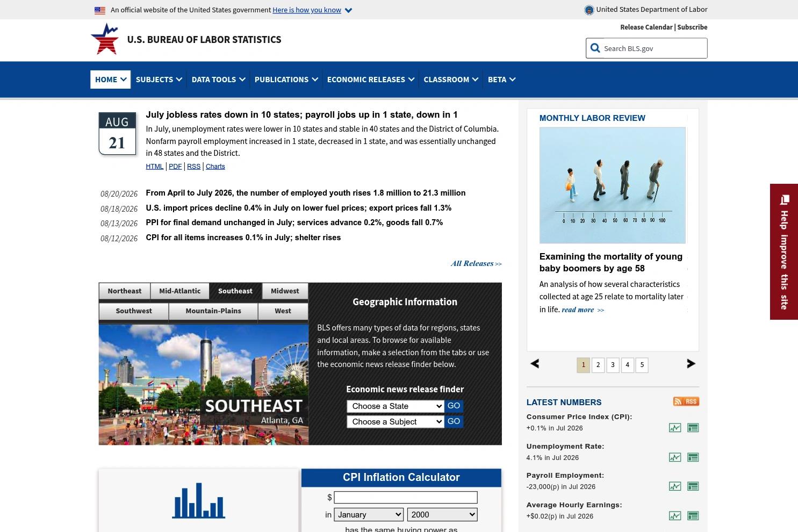Jump to Monthly Labor Review slide 3
The width and height of the screenshot is (798, 532).
click(x=613, y=365)
